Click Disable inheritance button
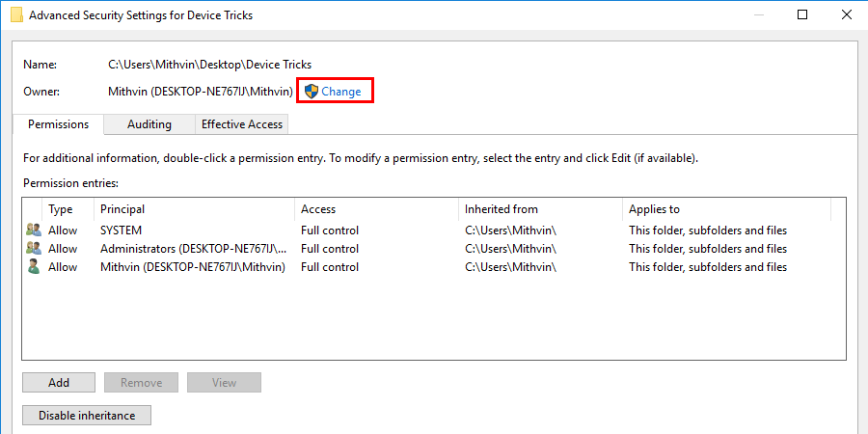 [x=87, y=415]
